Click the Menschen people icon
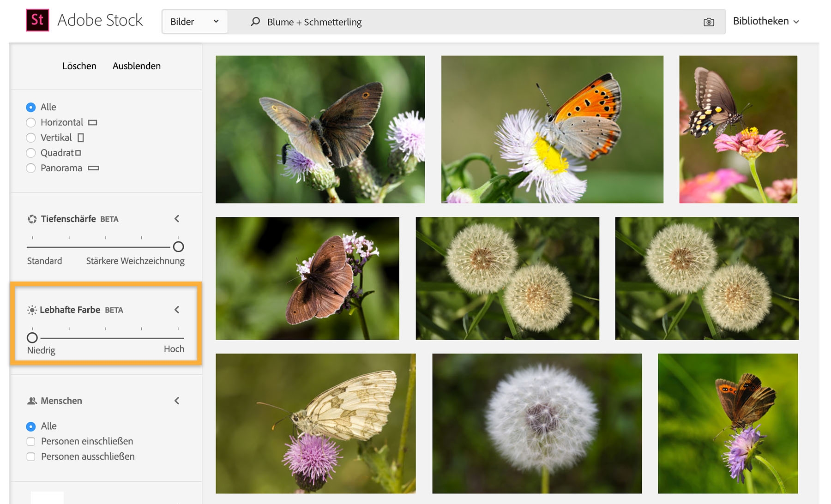 click(x=31, y=401)
